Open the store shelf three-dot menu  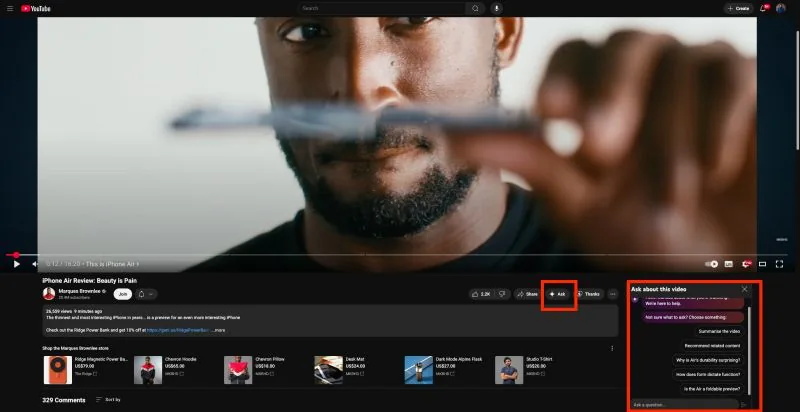point(612,349)
